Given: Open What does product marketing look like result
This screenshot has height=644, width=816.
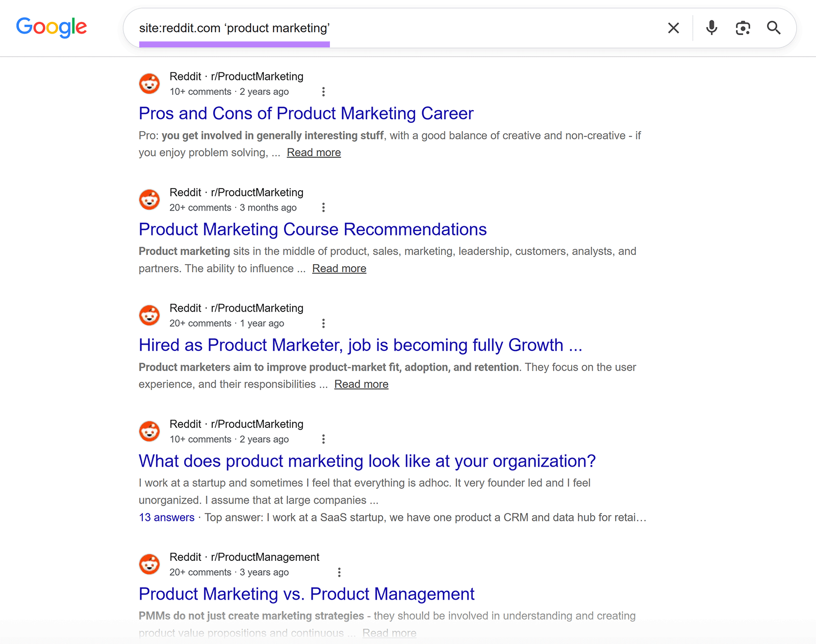Looking at the screenshot, I should point(367,461).
